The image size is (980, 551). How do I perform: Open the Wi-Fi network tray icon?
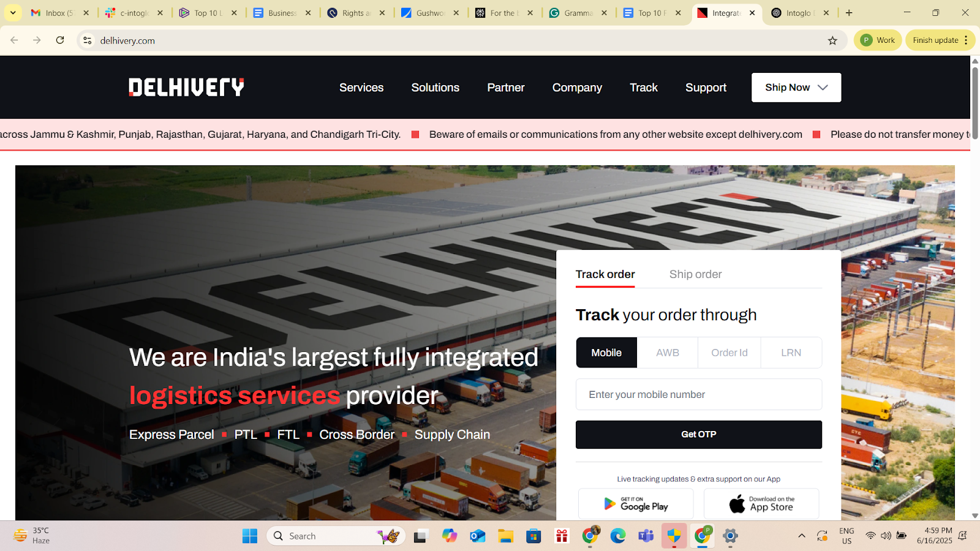(x=870, y=536)
